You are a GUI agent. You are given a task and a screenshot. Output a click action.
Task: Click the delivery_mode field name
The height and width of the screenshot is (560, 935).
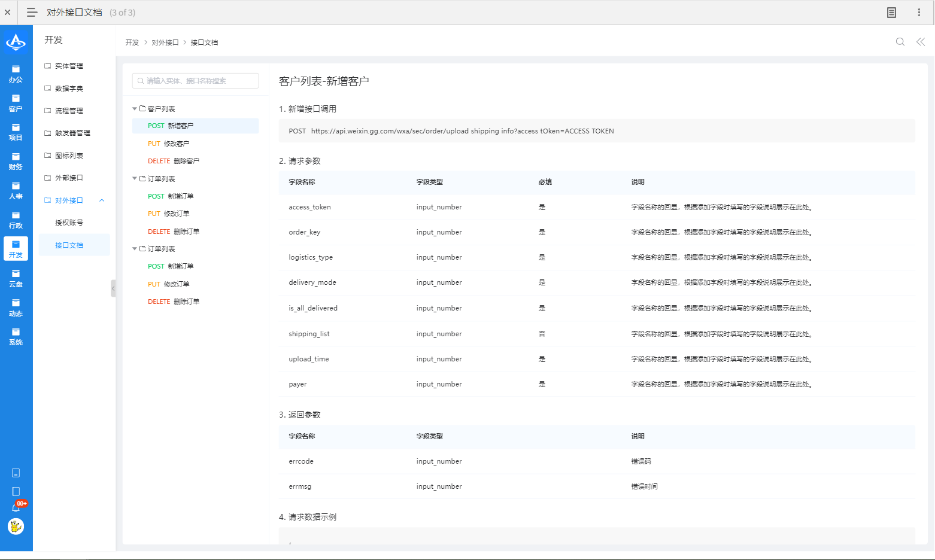pos(312,282)
